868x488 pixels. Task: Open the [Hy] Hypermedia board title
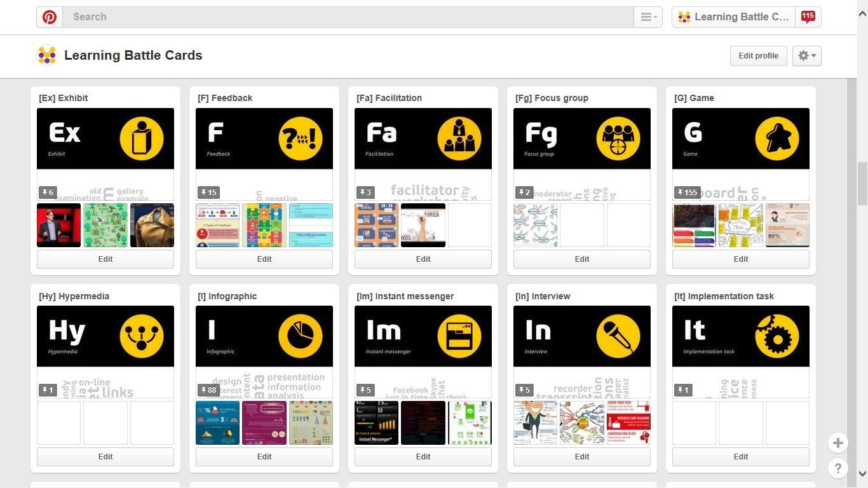tap(74, 296)
